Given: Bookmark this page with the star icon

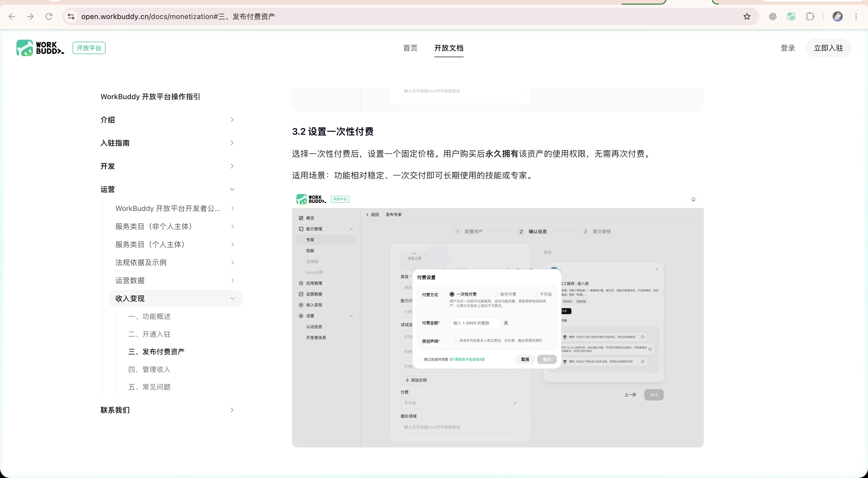Looking at the screenshot, I should click(x=747, y=16).
